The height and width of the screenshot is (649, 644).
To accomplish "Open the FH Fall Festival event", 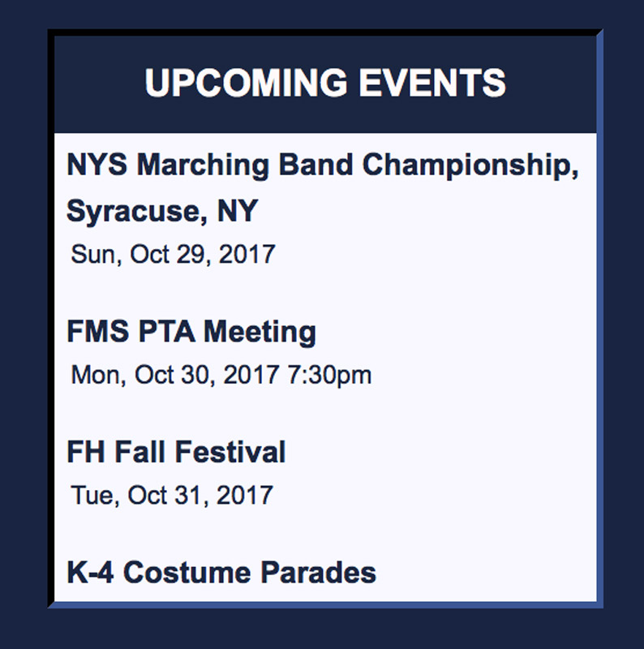I will 176,452.
